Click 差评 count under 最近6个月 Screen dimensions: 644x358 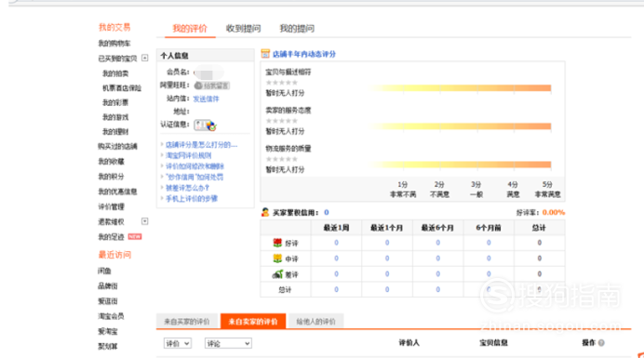coord(437,273)
